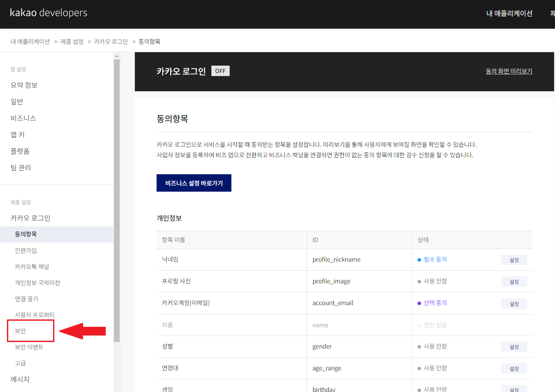Open 요약 정보 in sidebar
Screen dimensions: 555x392
pos(24,85)
